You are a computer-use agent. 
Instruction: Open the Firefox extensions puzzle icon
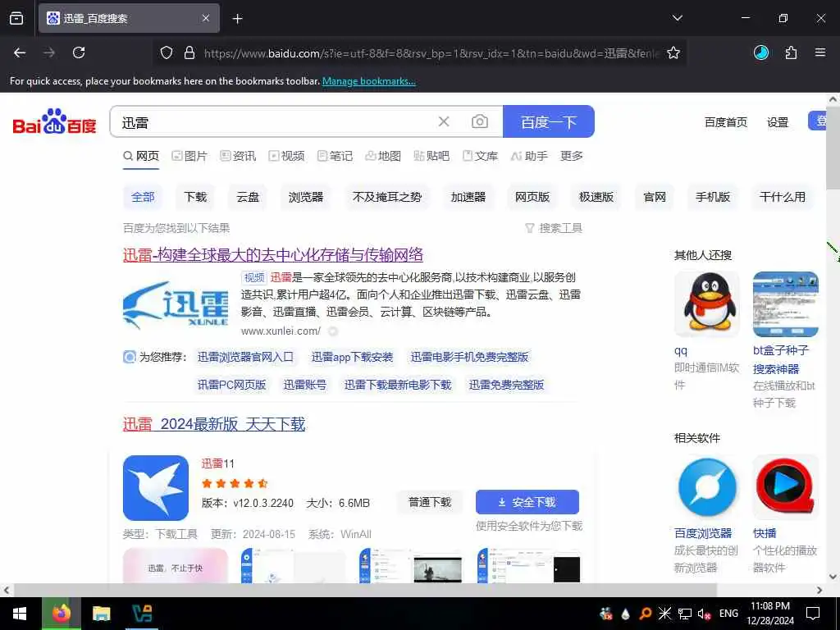(791, 52)
